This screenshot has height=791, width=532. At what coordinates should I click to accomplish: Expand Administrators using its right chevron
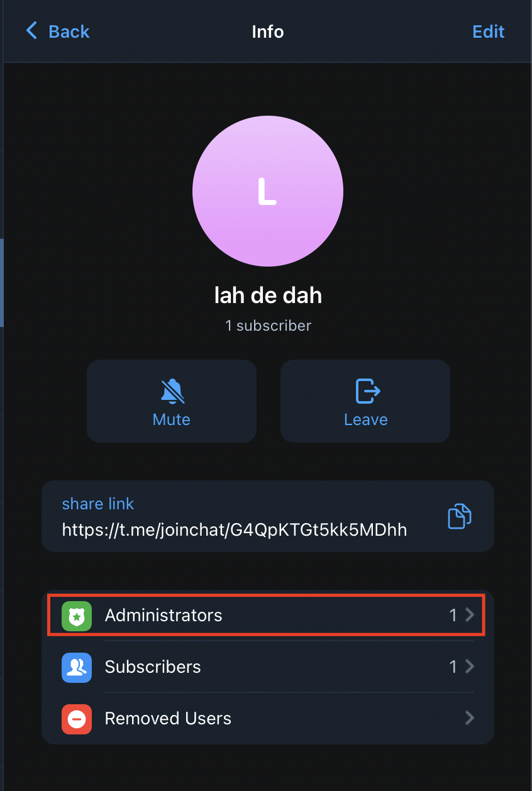pos(470,615)
